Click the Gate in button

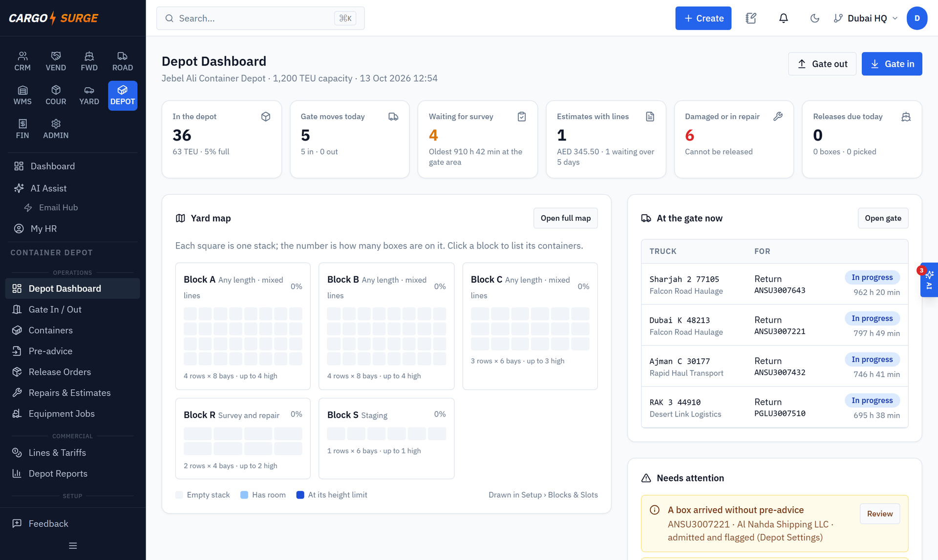[x=892, y=64]
